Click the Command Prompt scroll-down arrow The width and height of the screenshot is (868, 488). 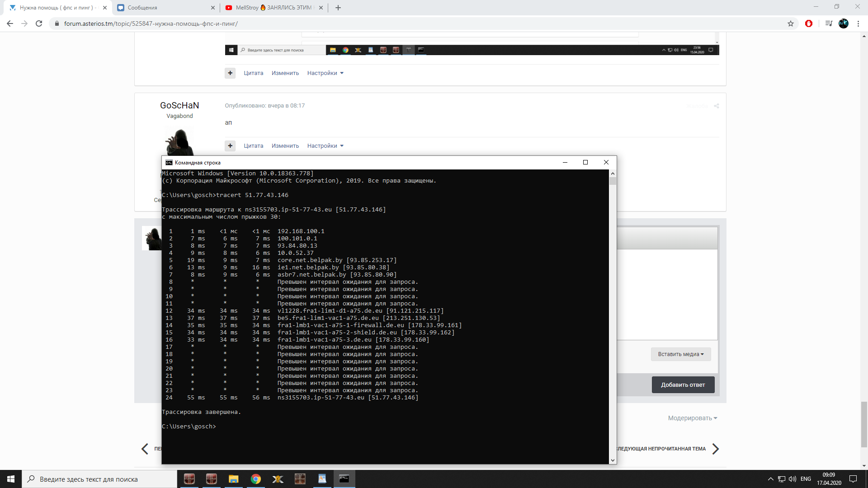point(613,460)
